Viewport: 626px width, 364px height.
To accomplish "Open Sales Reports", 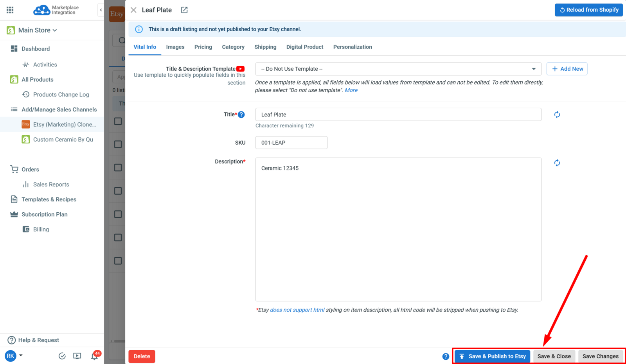I will 52,185.
